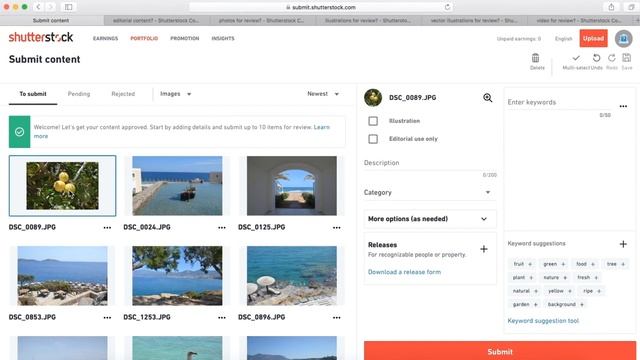The width and height of the screenshot is (640, 360).
Task: Open the keywords ellipsis menu
Action: 623,106
